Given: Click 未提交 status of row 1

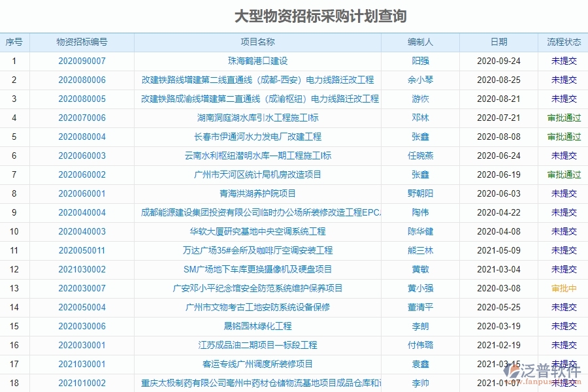Looking at the screenshot, I should pyautogui.click(x=563, y=61).
